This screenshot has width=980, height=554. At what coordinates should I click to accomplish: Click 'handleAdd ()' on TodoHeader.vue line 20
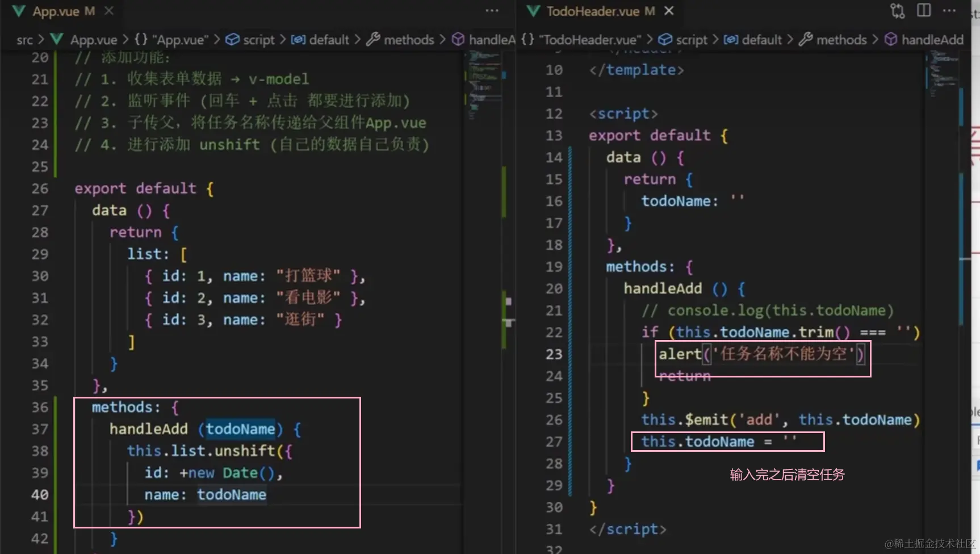[x=675, y=288]
